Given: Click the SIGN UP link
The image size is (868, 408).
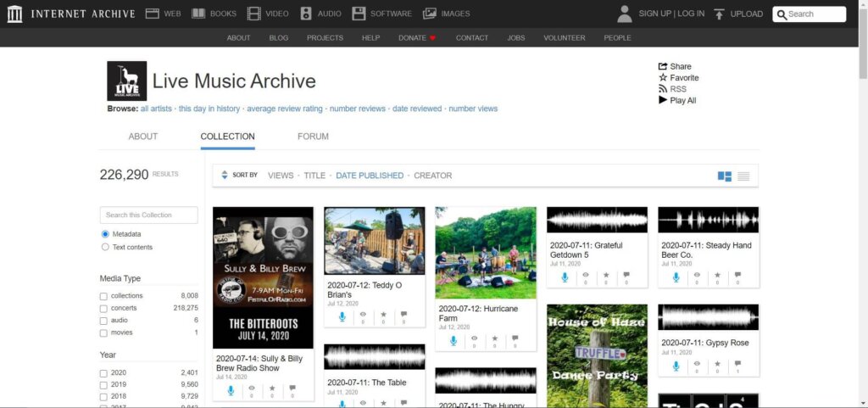Looking at the screenshot, I should click(x=655, y=14).
